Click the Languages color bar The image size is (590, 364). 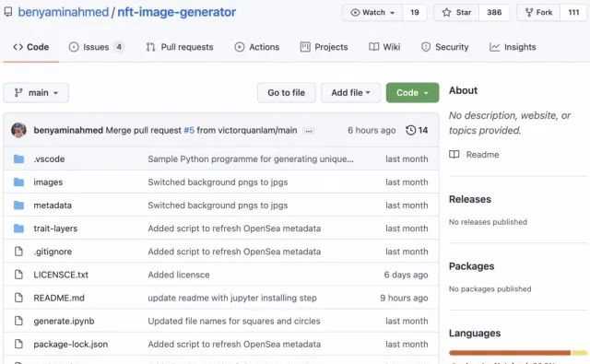(518, 353)
